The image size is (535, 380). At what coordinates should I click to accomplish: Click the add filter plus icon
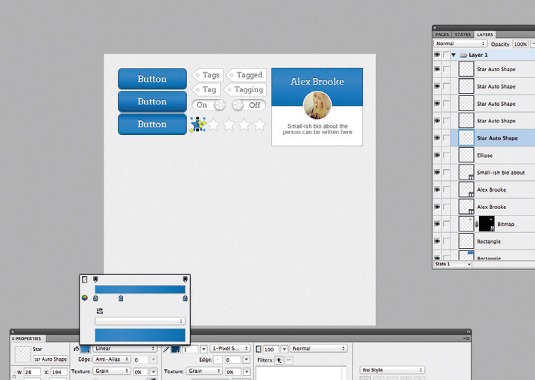(279, 360)
